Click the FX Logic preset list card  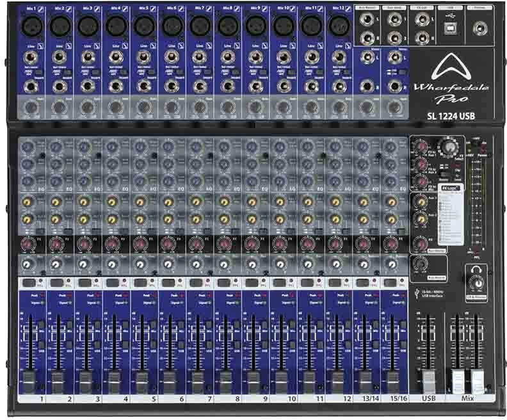click(x=451, y=215)
